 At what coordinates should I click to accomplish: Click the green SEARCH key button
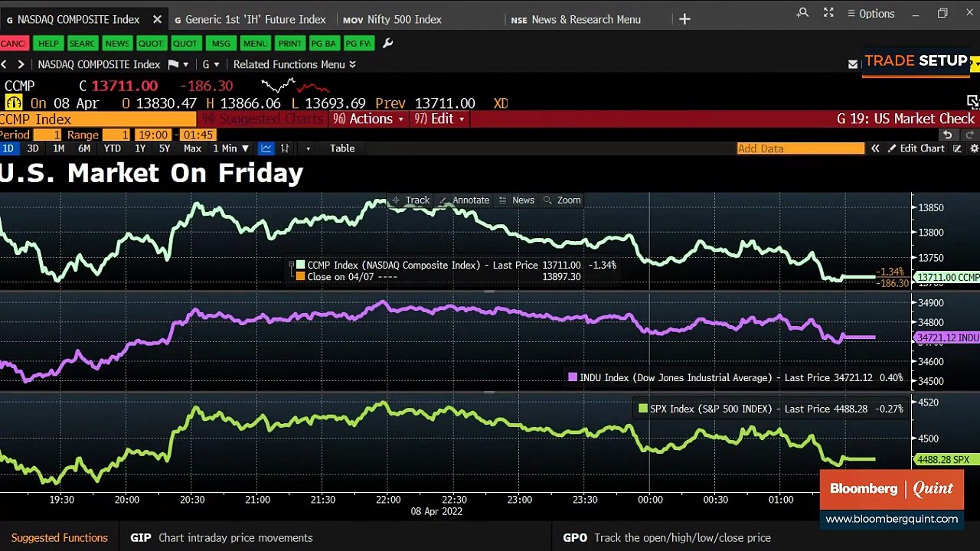pyautogui.click(x=82, y=44)
